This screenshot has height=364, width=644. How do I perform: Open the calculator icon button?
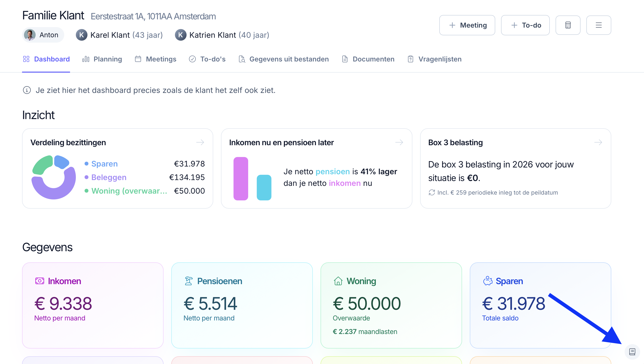click(568, 25)
